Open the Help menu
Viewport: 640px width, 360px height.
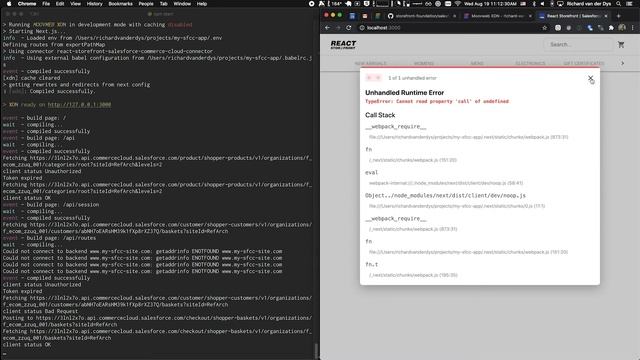(x=202, y=4)
